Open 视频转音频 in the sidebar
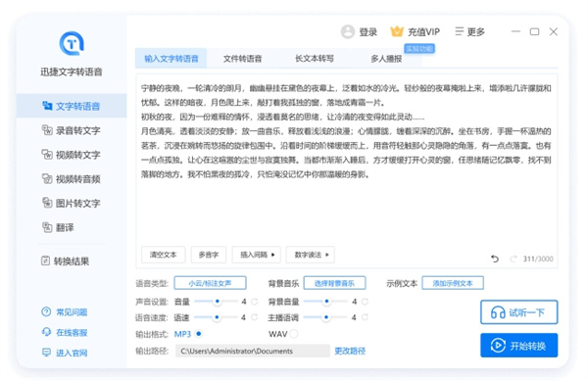 point(72,179)
